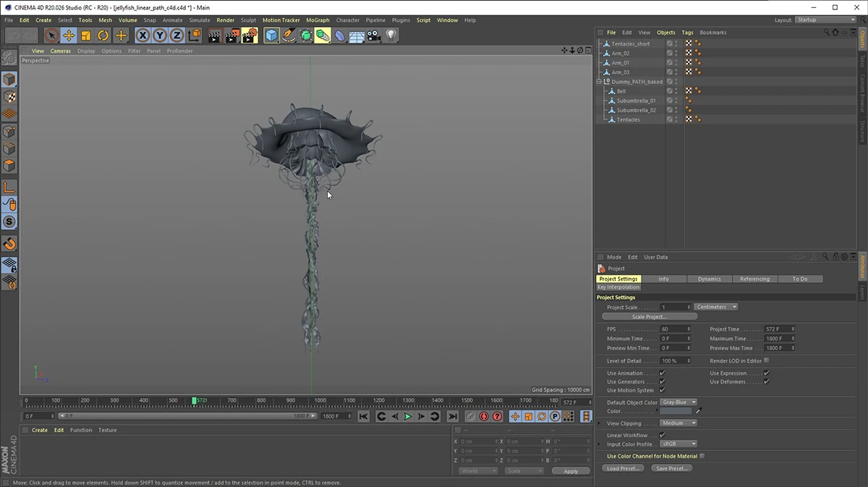Screen dimensions: 868x487
Task: Toggle the X axis lock icon
Action: click(x=142, y=35)
